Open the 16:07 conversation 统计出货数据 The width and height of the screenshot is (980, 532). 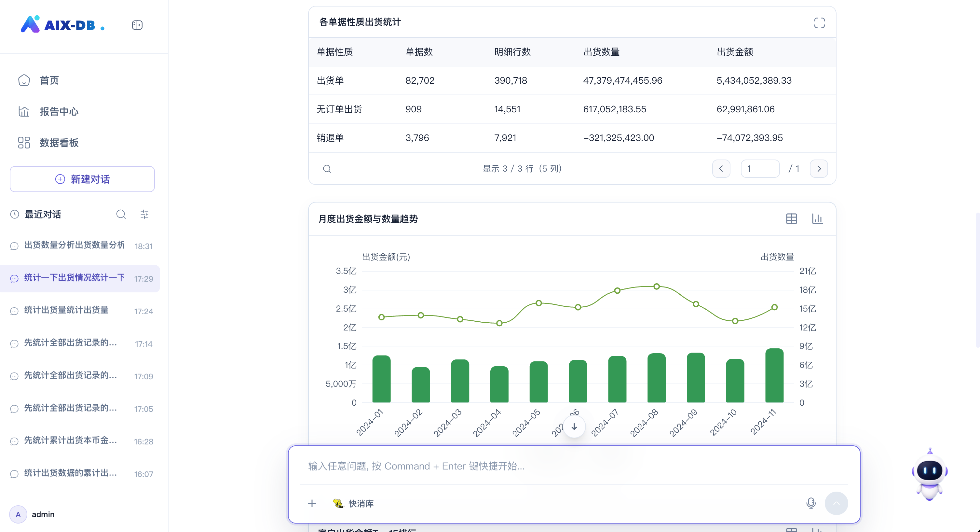click(80, 474)
